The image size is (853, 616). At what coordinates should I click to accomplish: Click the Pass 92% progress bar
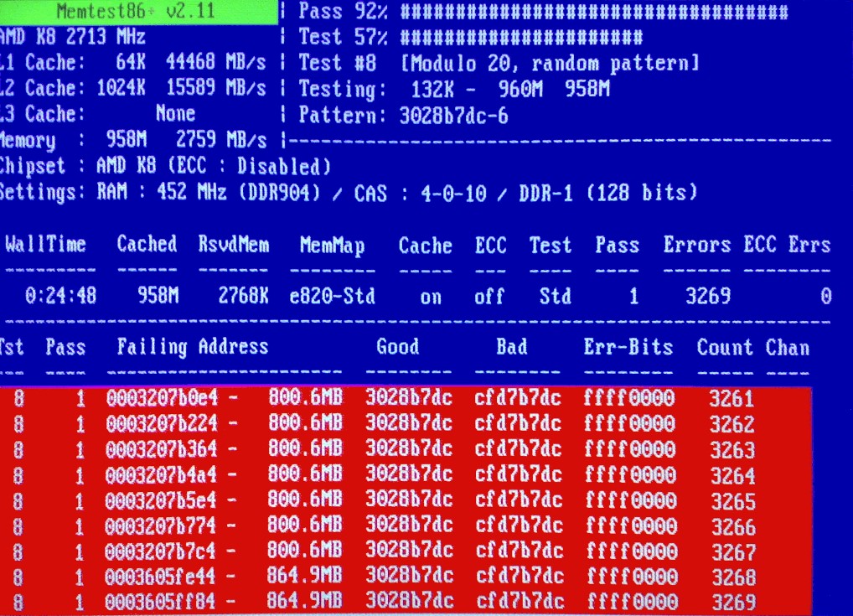pyautogui.click(x=594, y=13)
